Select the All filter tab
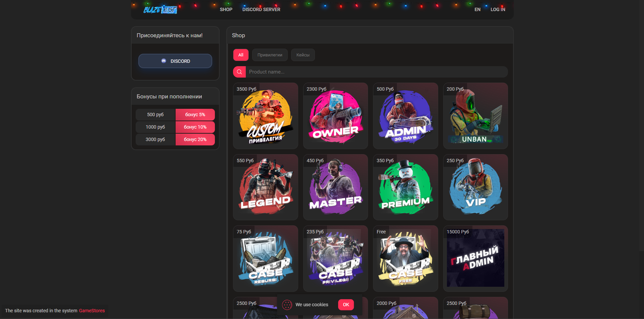This screenshot has width=644, height=319. (240, 55)
